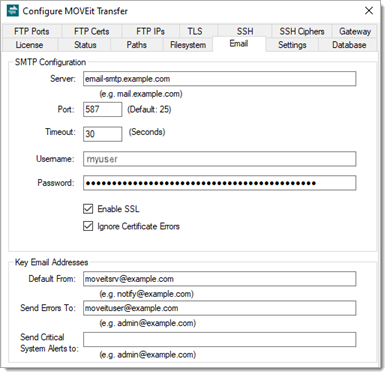Go to the SSH tab
This screenshot has width=389, height=376.
click(245, 31)
